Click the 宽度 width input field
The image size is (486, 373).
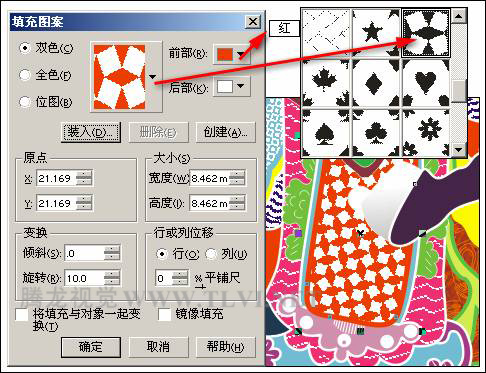click(x=210, y=178)
